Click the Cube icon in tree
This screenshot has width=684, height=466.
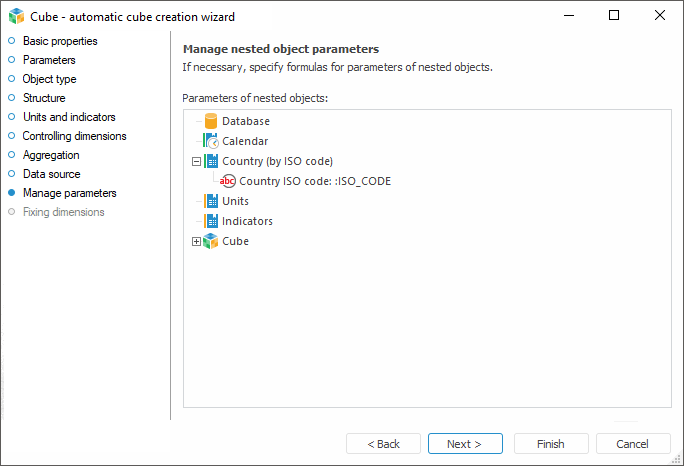[210, 241]
